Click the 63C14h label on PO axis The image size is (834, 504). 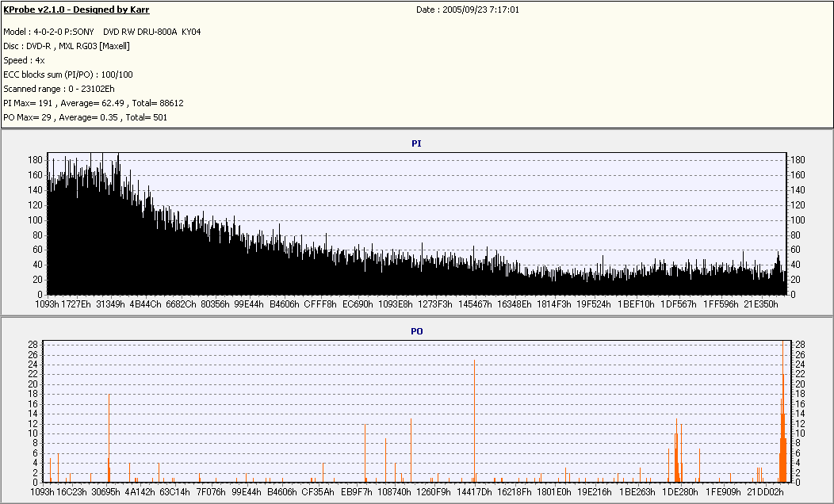pyautogui.click(x=174, y=491)
